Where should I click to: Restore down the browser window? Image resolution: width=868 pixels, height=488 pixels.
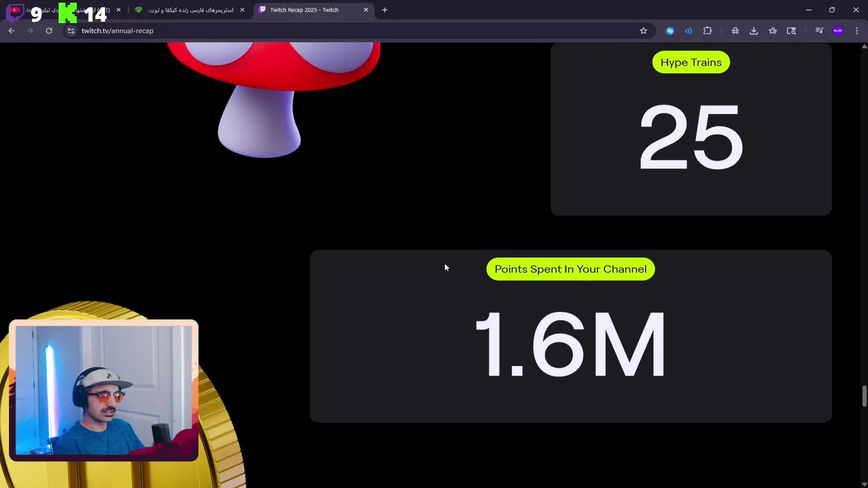(x=832, y=10)
